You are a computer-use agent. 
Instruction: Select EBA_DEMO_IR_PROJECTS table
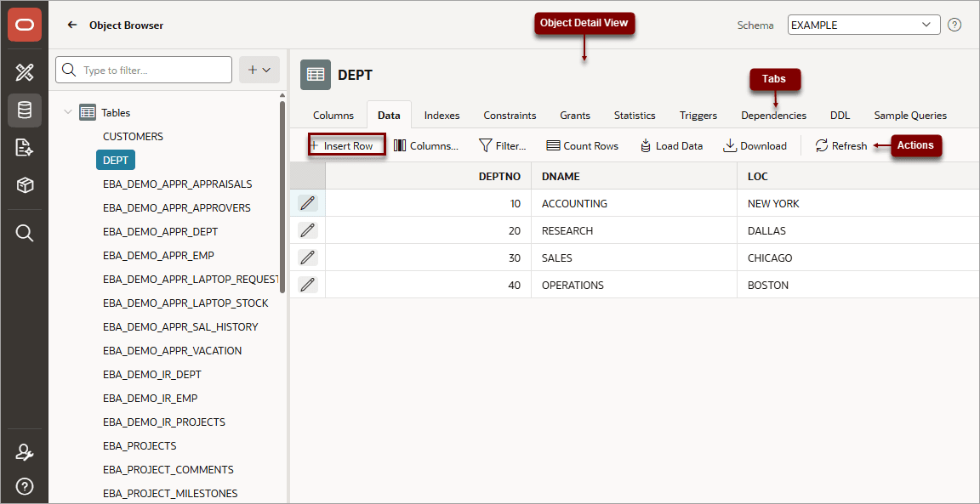(x=163, y=422)
